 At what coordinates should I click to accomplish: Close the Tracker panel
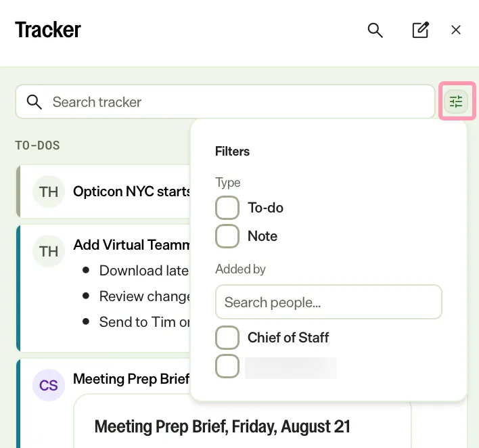pos(456,30)
